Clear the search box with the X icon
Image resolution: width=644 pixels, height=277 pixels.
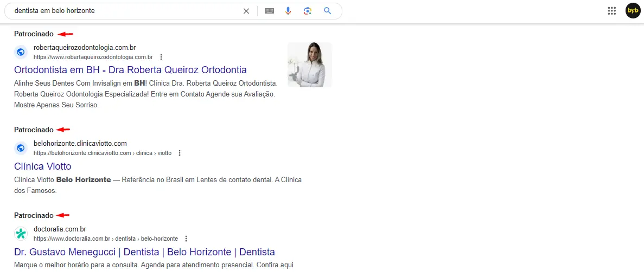click(x=246, y=11)
